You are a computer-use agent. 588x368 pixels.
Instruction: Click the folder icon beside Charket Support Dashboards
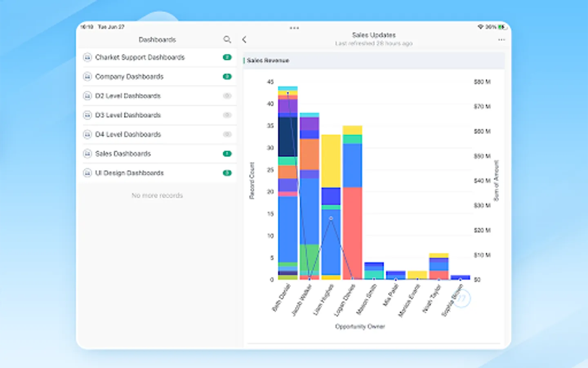87,57
